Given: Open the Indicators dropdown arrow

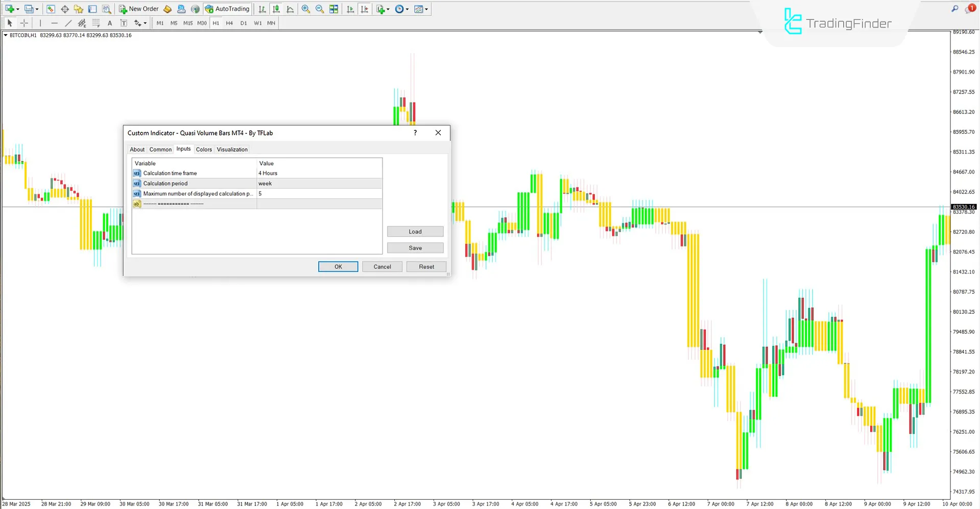Looking at the screenshot, I should point(389,9).
